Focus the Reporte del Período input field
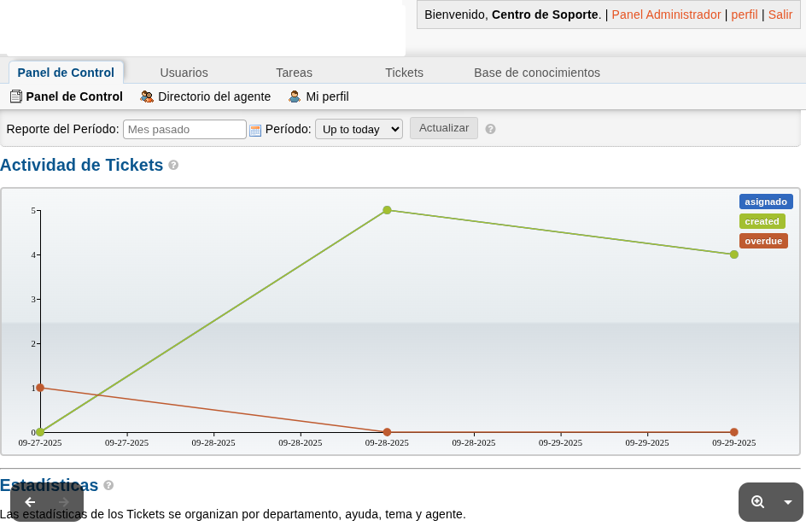Image resolution: width=806 pixels, height=532 pixels. (184, 129)
